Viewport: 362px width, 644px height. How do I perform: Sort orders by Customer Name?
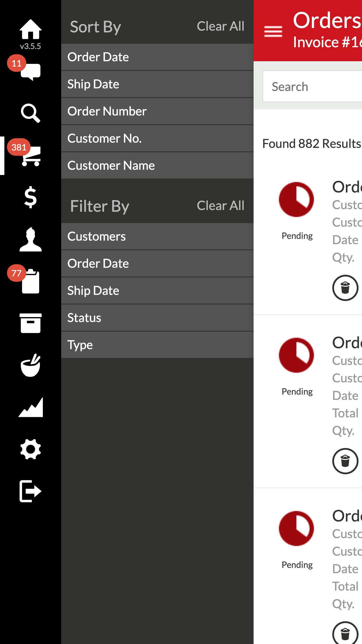(157, 166)
